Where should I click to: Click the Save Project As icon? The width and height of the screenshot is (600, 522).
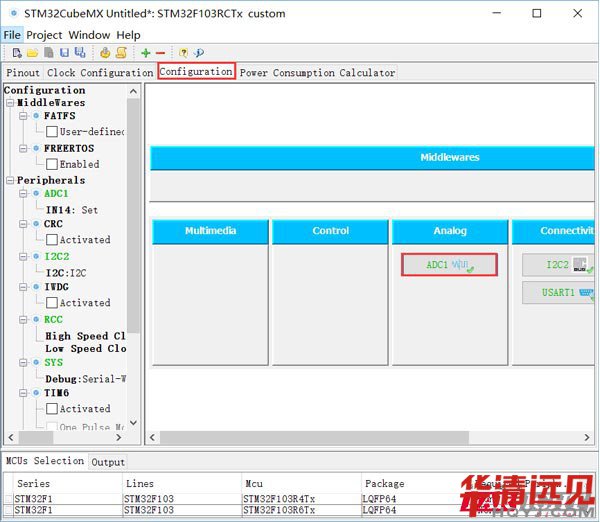tap(80, 52)
